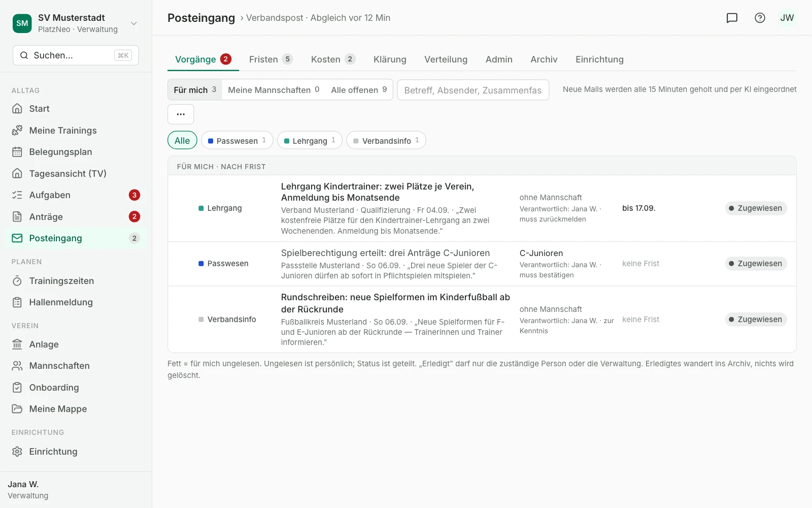Switch to the Kosten tab

click(333, 59)
